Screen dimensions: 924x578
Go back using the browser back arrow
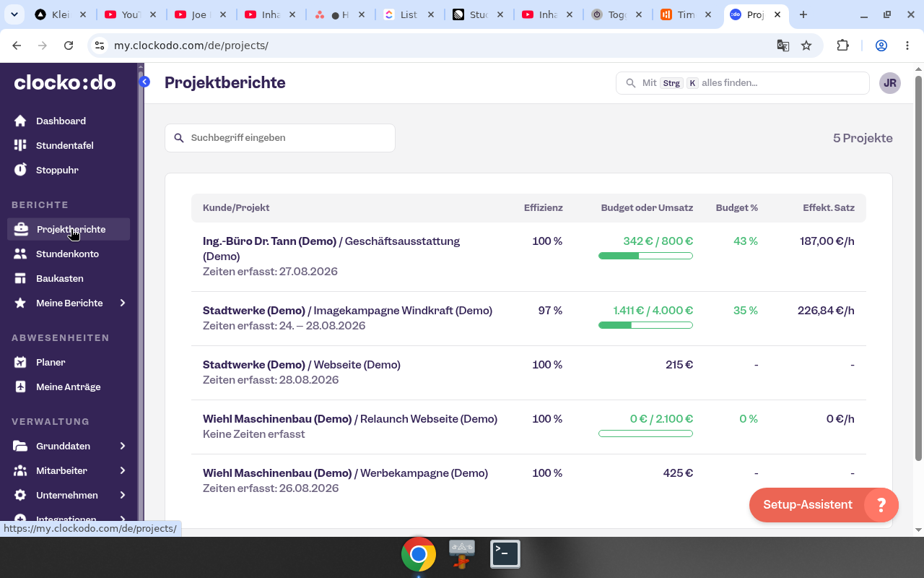coord(17,46)
